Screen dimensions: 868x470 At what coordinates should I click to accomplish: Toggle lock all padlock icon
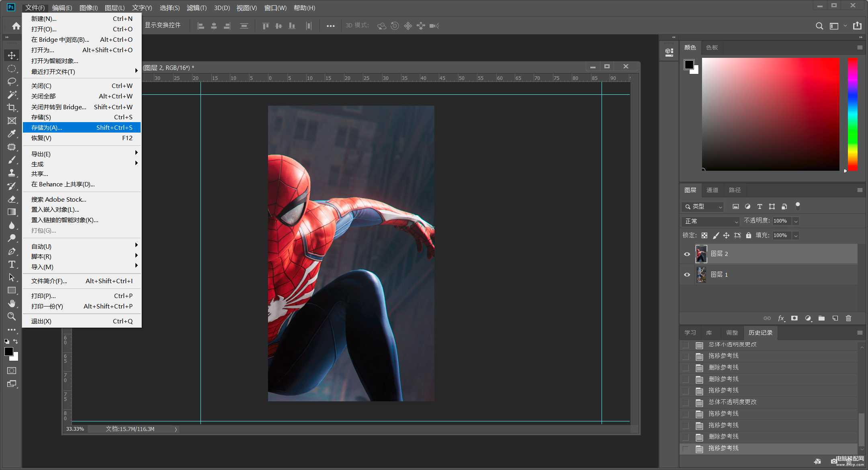pyautogui.click(x=749, y=235)
